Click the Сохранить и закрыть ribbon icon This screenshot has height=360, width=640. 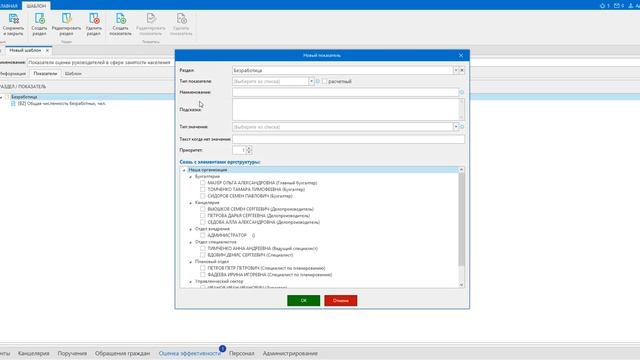(x=13, y=19)
